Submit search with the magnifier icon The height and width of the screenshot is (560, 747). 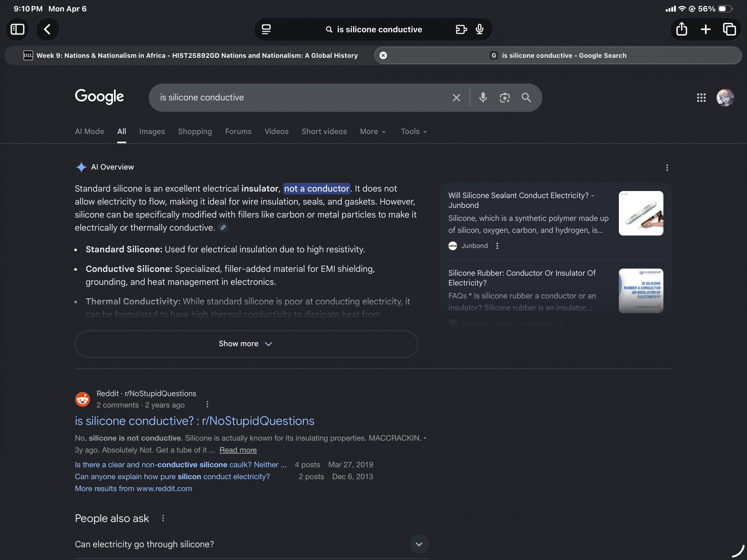click(526, 98)
